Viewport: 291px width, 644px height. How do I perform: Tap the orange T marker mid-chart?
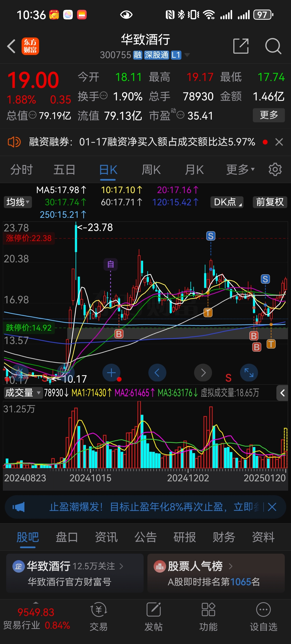pyautogui.click(x=208, y=312)
